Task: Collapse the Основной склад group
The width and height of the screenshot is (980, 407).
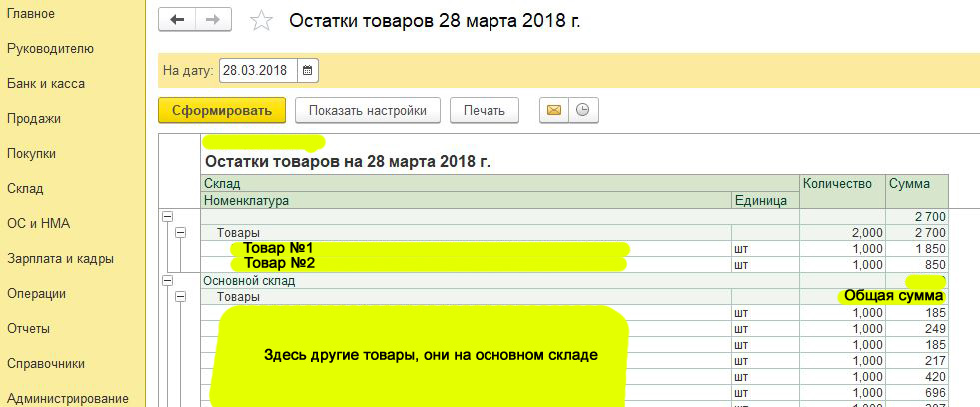Action: pyautogui.click(x=167, y=281)
